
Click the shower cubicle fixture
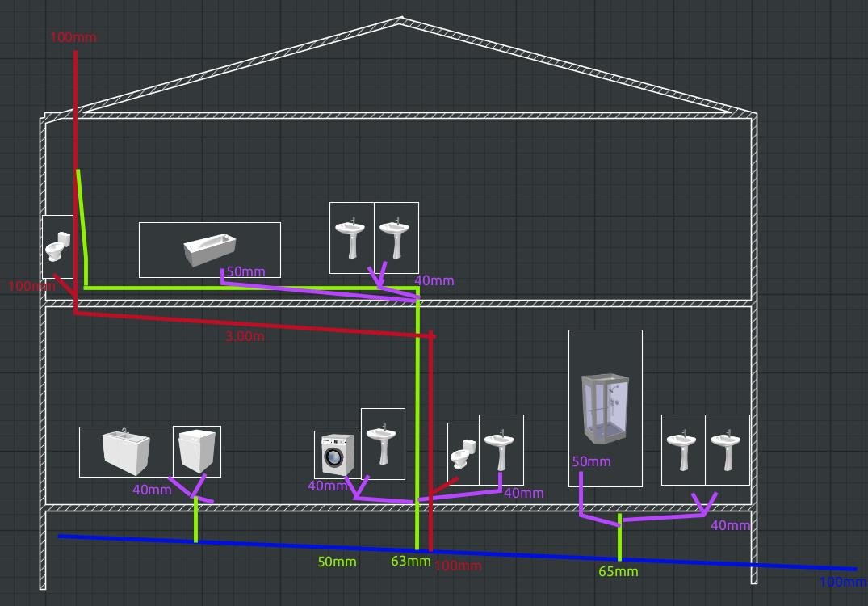point(605,408)
